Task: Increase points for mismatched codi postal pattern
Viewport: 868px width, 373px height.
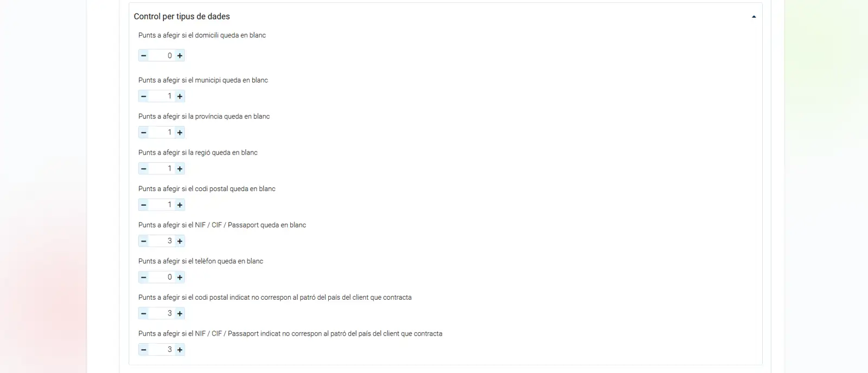Action: click(180, 313)
